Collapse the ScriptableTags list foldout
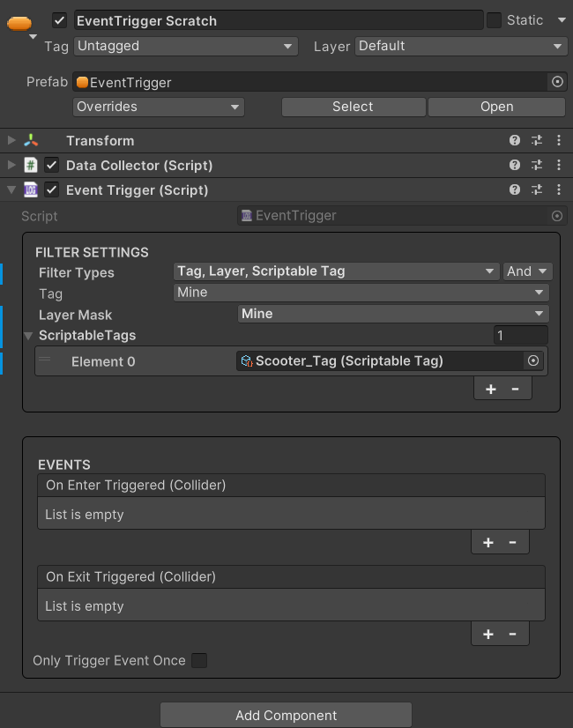 tap(28, 336)
